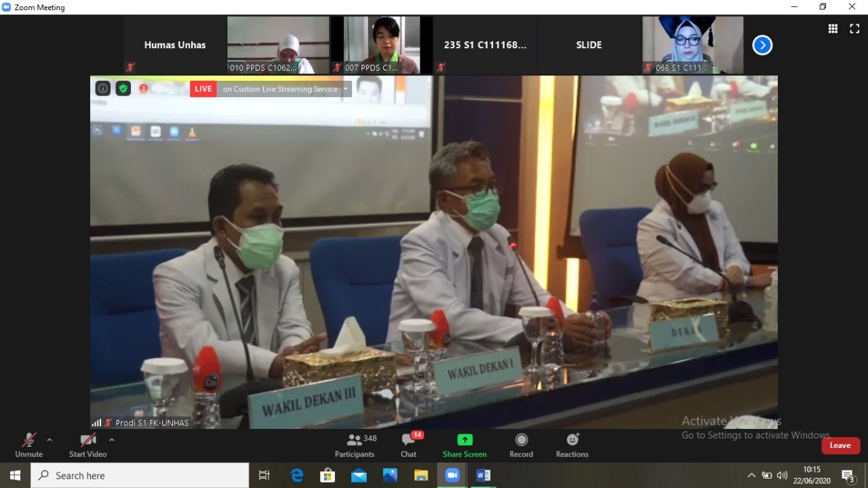Click the green Share Screen icon
The width and height of the screenshot is (868, 488).
pyautogui.click(x=465, y=440)
